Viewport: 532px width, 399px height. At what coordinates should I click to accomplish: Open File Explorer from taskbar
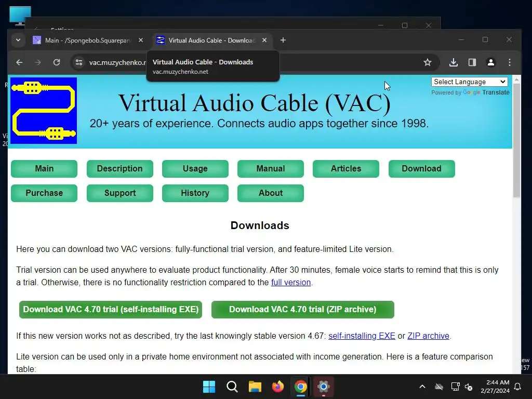click(255, 387)
